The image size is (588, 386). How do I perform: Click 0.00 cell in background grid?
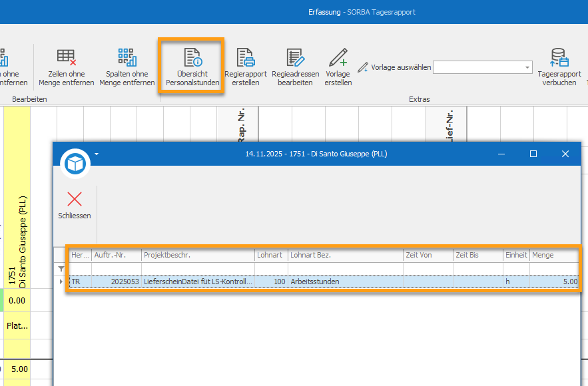[17, 301]
